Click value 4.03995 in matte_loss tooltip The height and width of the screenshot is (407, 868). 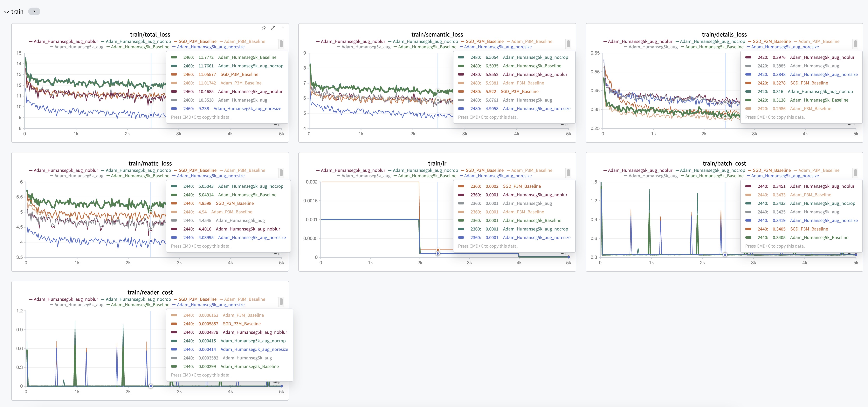pyautogui.click(x=206, y=237)
